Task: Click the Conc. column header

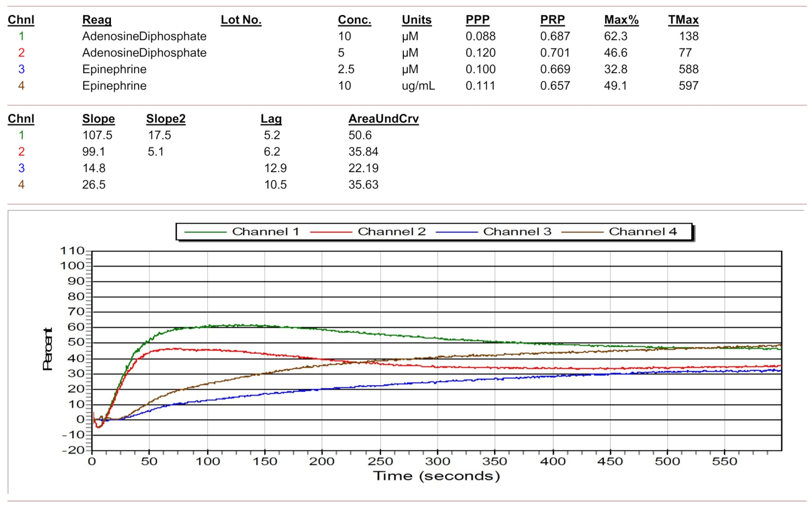Action: [x=354, y=20]
